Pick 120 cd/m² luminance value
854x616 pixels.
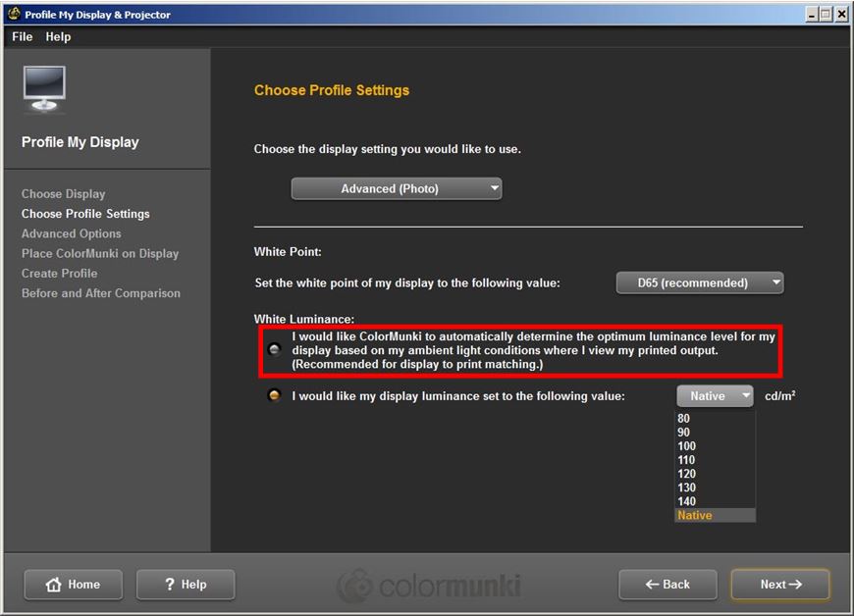687,474
